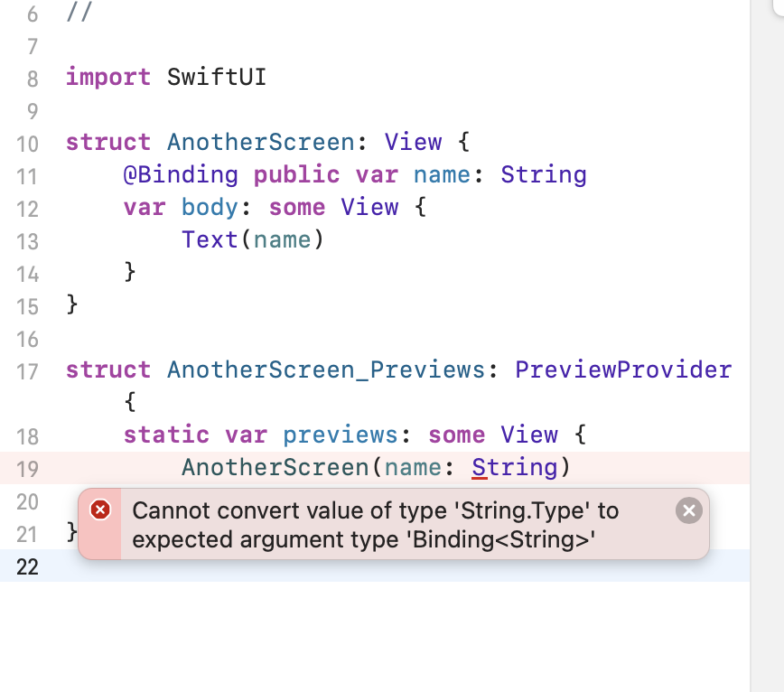The image size is (784, 692).
Task: Select line number 19 in the gutter
Action: pyautogui.click(x=27, y=469)
